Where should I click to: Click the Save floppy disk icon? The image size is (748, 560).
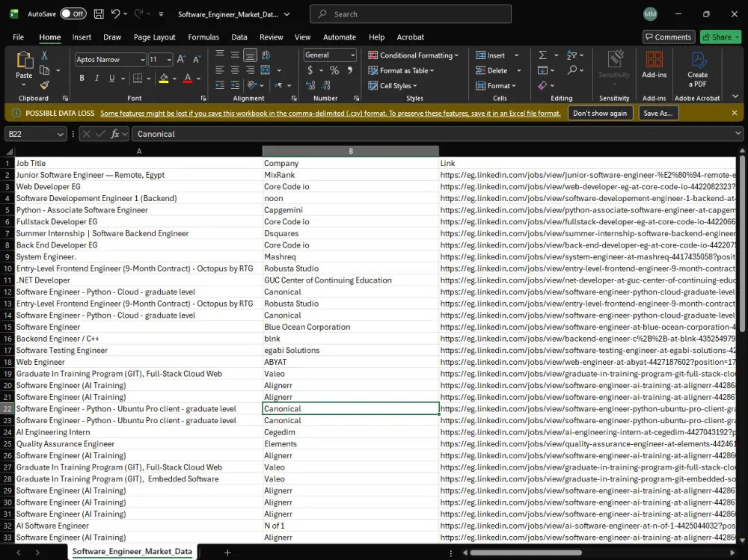tap(99, 14)
